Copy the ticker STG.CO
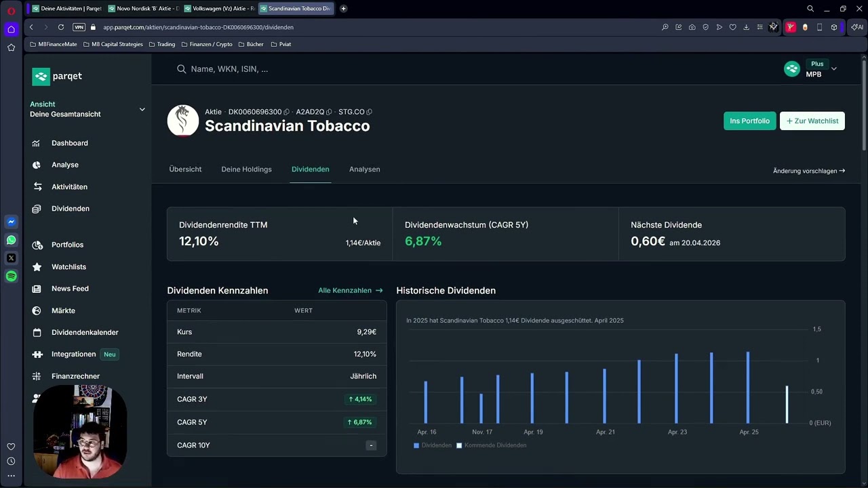The image size is (868, 488). point(369,112)
